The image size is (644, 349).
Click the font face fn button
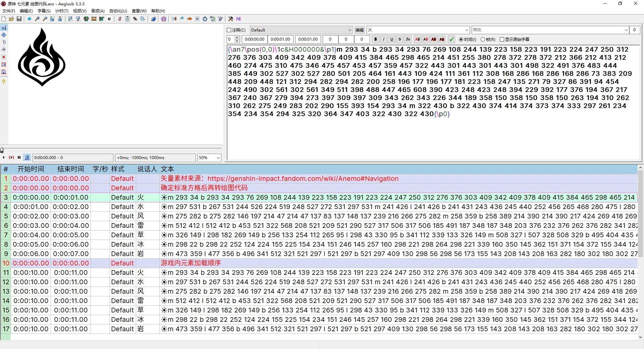tap(408, 40)
